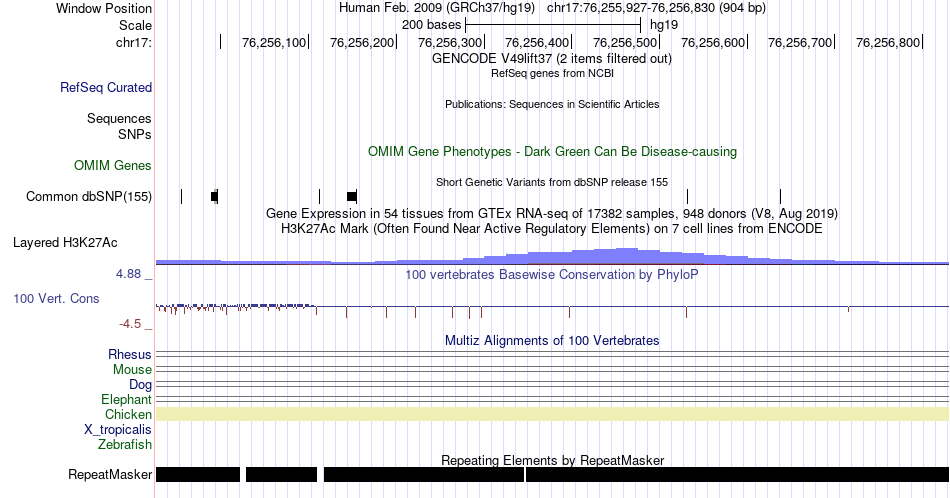Select the Rhesus alignment row label
The height and width of the screenshot is (498, 950).
pos(130,354)
